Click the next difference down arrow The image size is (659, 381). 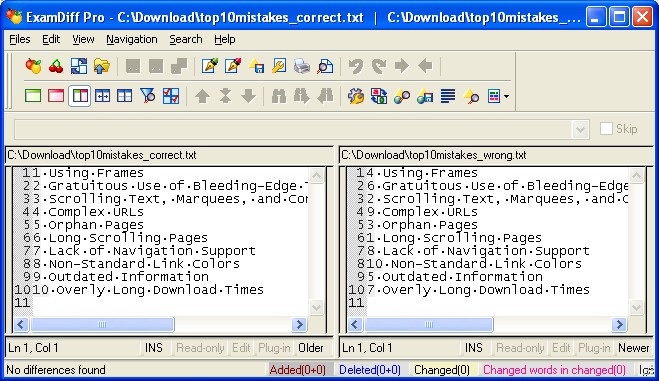pos(248,96)
